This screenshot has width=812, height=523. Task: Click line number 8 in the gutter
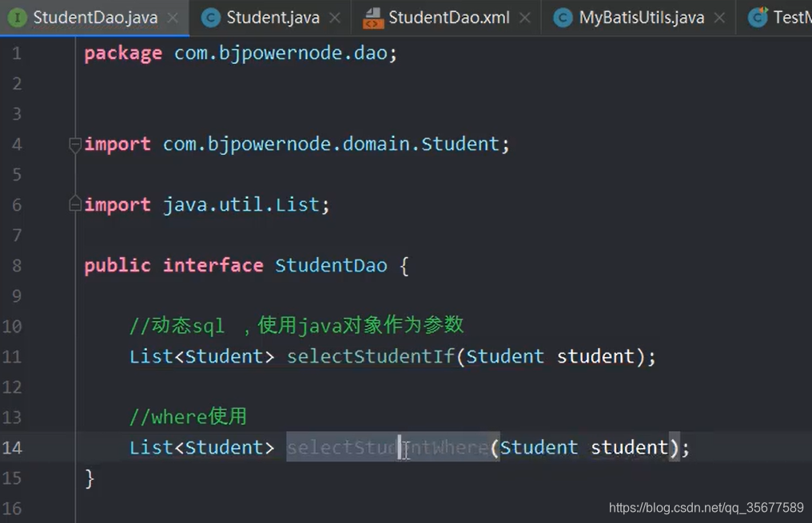tap(15, 265)
